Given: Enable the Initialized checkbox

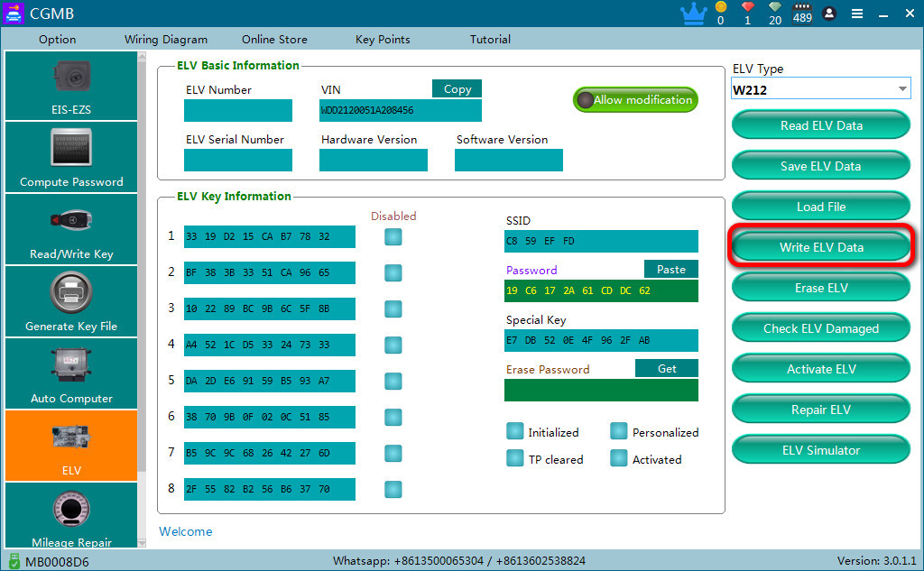Looking at the screenshot, I should (514, 431).
